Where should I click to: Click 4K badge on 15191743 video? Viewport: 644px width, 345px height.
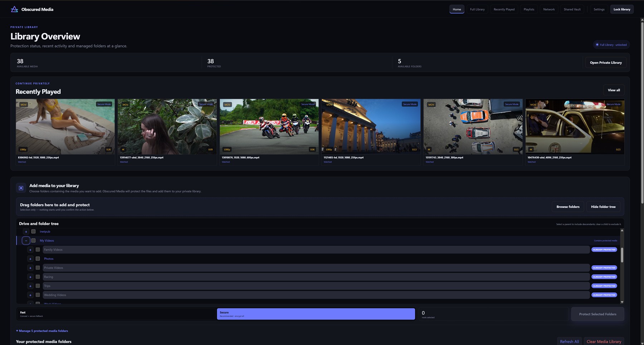(x=429, y=149)
